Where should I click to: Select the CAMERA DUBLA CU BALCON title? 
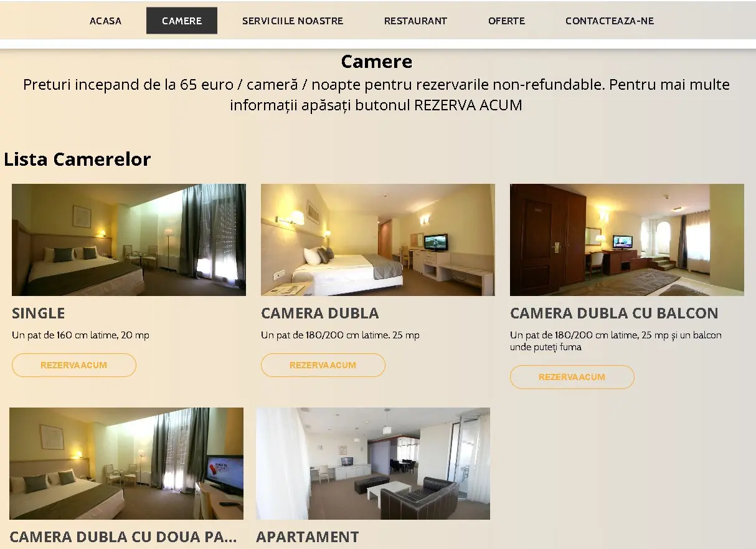tap(614, 313)
